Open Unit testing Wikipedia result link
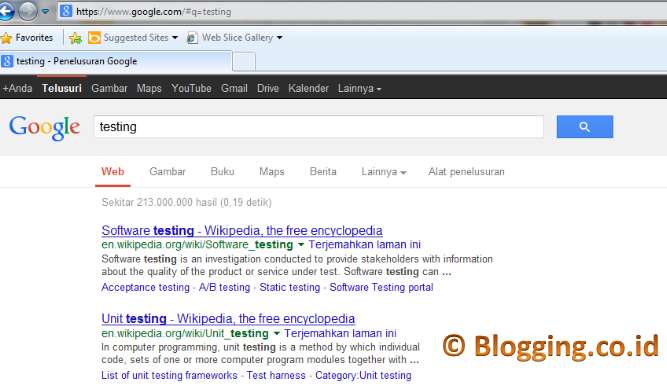Viewport: 667px width, 384px height. (x=228, y=319)
